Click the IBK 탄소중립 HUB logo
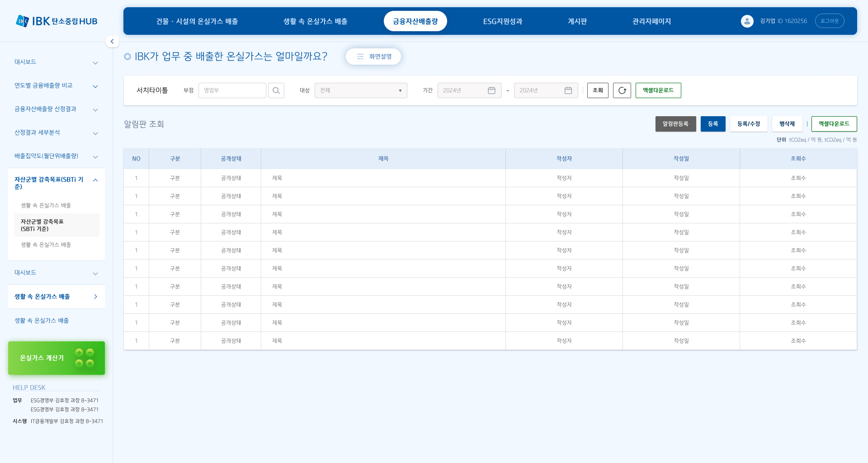Screen dimensions: 868x463 [57, 21]
